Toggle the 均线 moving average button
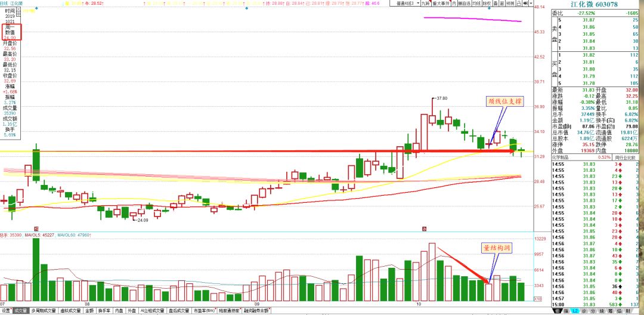 click(476, 3)
